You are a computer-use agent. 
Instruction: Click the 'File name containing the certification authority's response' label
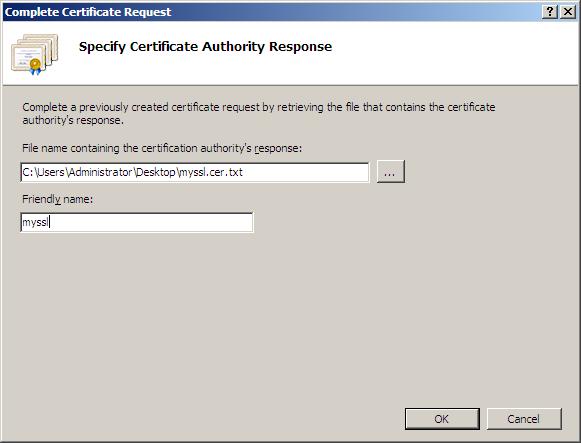tap(162, 148)
